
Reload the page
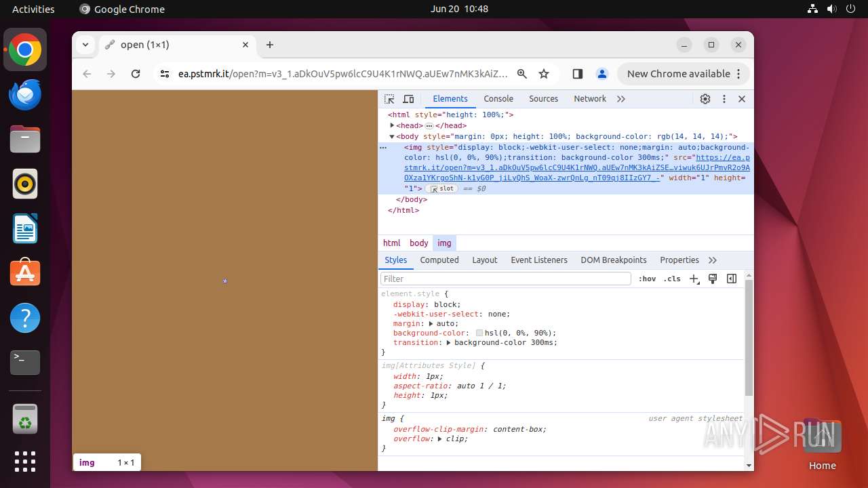click(136, 74)
